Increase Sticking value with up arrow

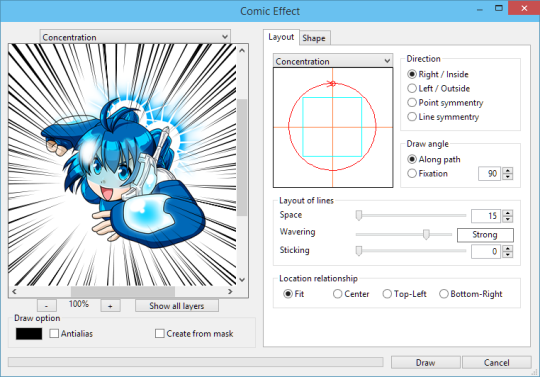tap(508, 248)
